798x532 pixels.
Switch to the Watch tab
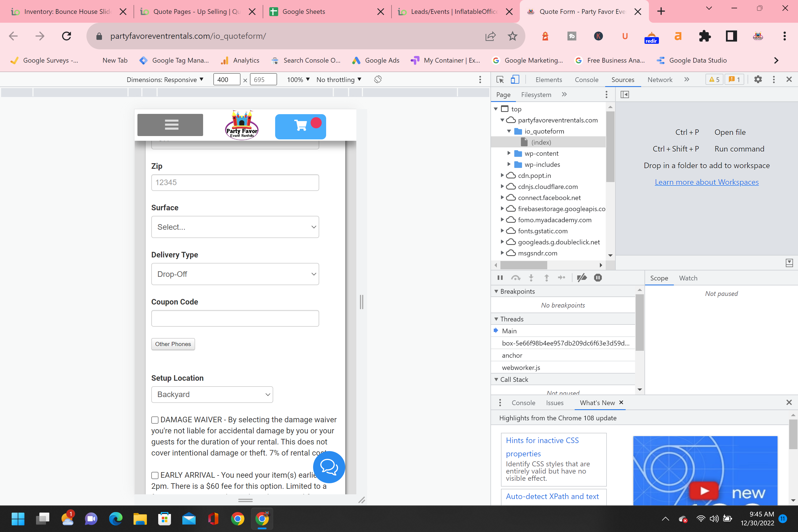(x=688, y=278)
